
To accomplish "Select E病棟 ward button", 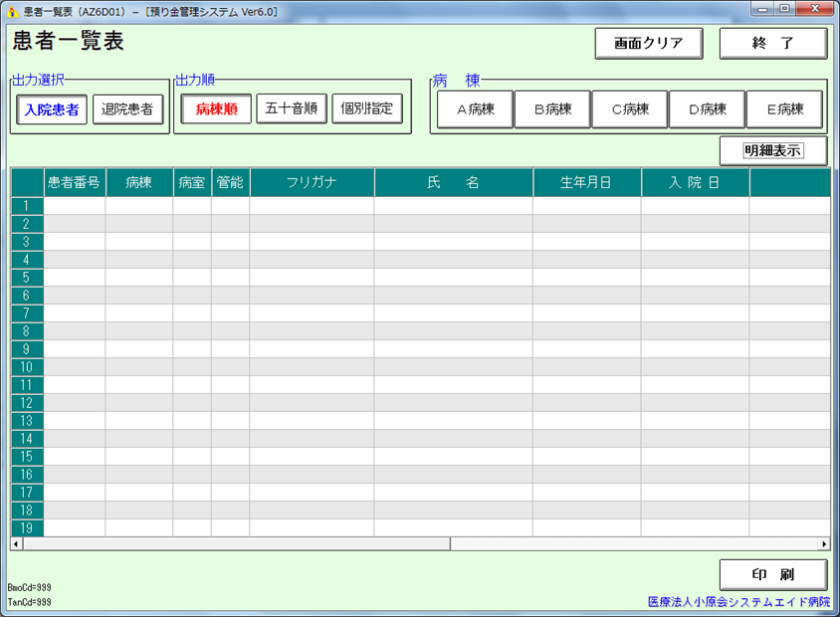I will [784, 109].
